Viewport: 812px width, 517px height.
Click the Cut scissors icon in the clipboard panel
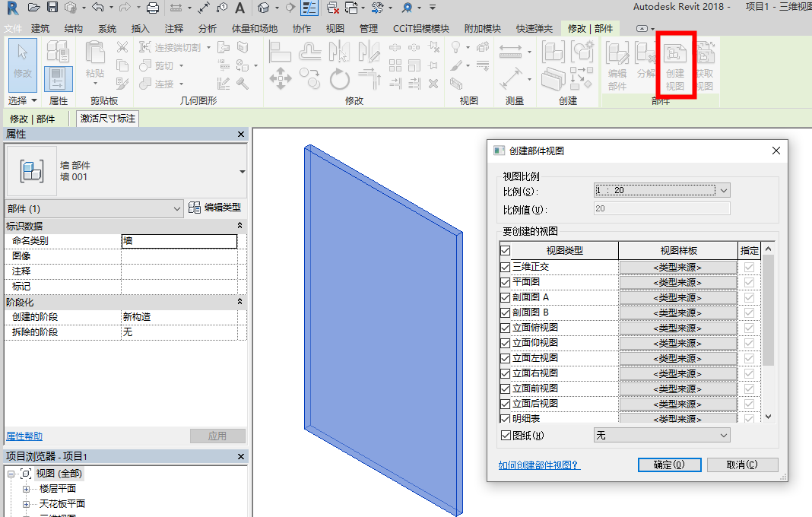coord(122,47)
